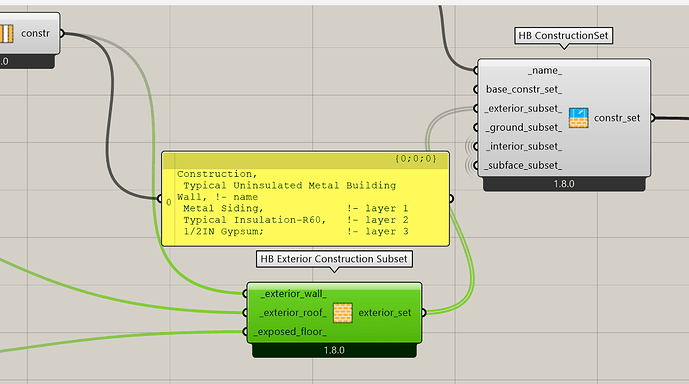The width and height of the screenshot is (689, 384).
Task: Click the yellow panel's right output grip
Action: 451,199
